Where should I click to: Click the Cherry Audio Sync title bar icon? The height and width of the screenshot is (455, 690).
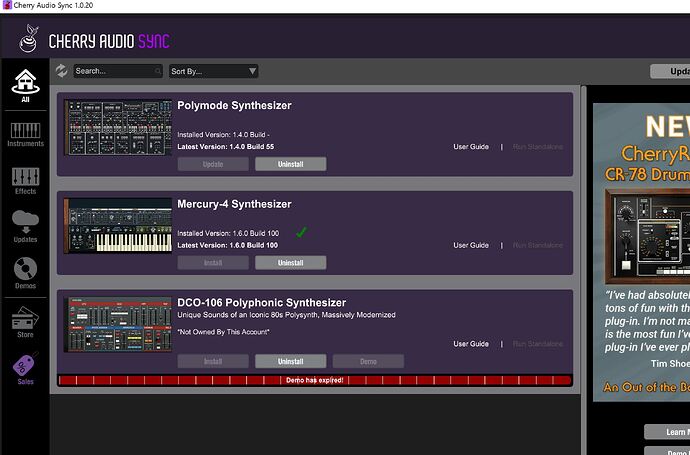tap(7, 5)
